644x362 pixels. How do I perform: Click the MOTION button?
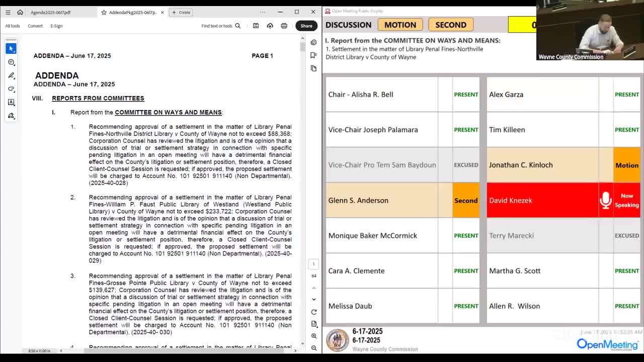[400, 25]
